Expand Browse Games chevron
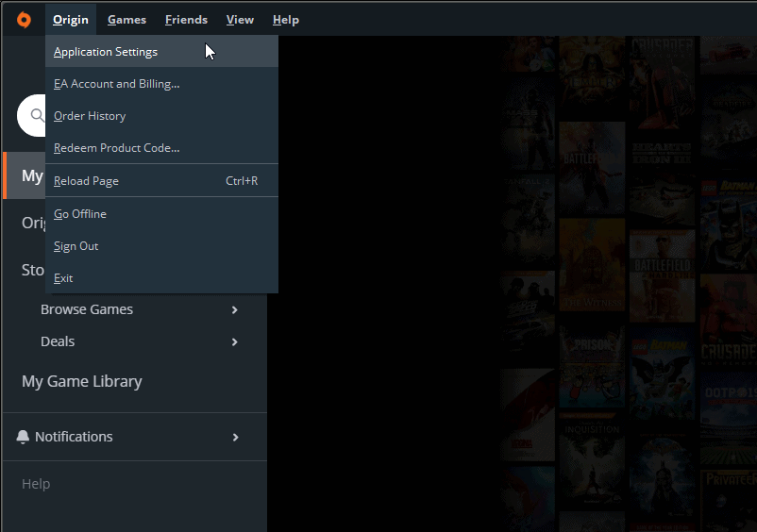Image resolution: width=757 pixels, height=532 pixels. [235, 309]
